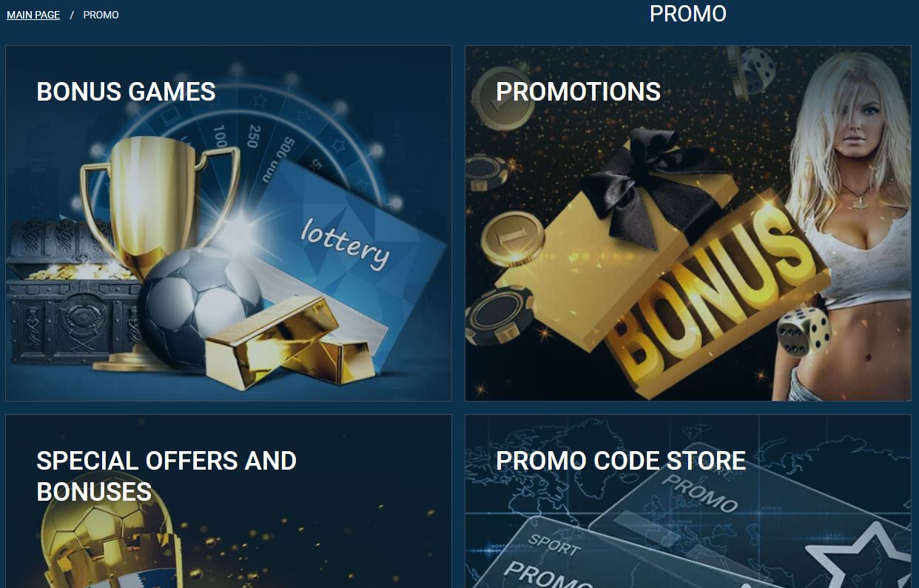The image size is (919, 588).
Task: Open the PROMO CODE STORE heading
Action: (620, 461)
